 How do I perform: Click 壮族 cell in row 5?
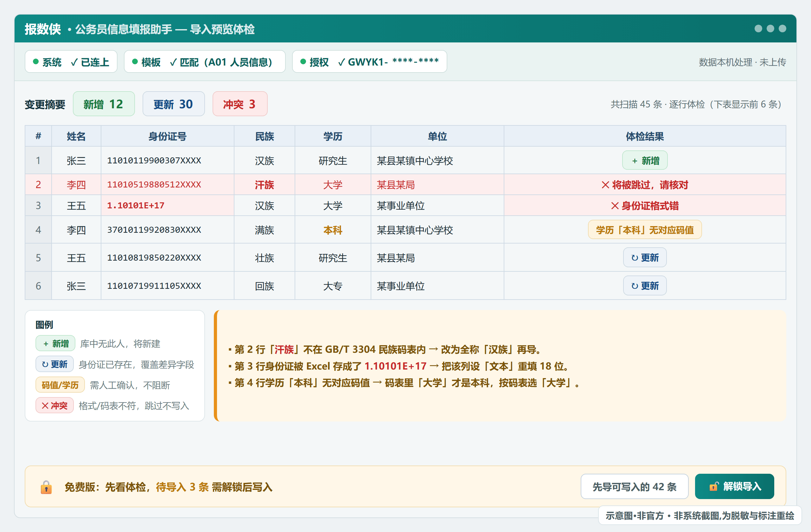point(265,258)
